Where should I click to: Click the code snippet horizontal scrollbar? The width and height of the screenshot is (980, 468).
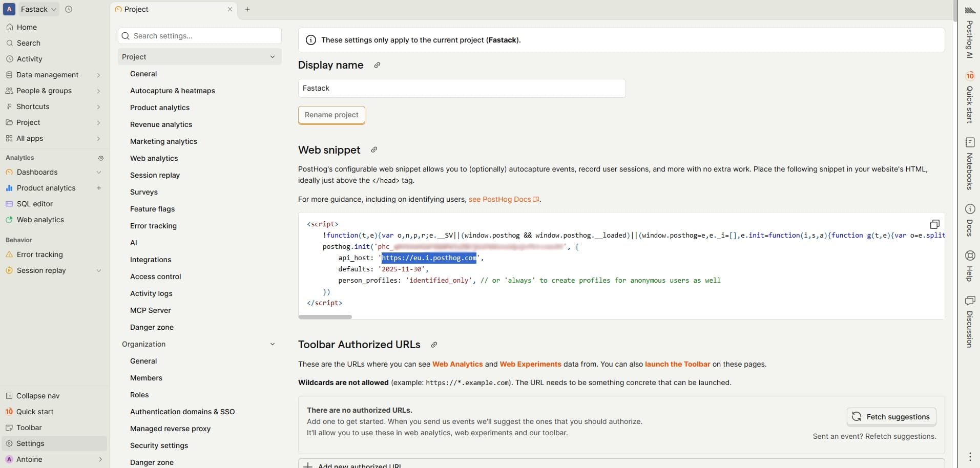click(x=325, y=317)
